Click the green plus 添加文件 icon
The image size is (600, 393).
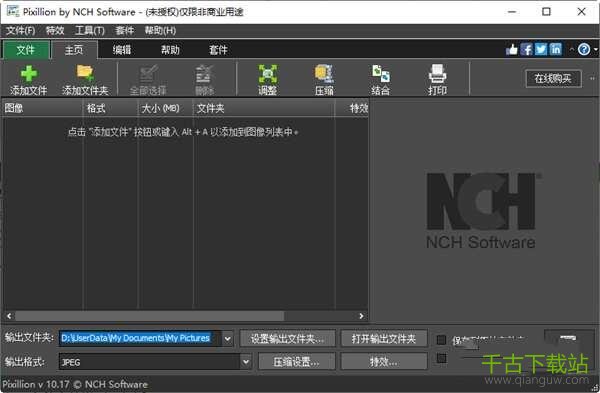[29, 73]
